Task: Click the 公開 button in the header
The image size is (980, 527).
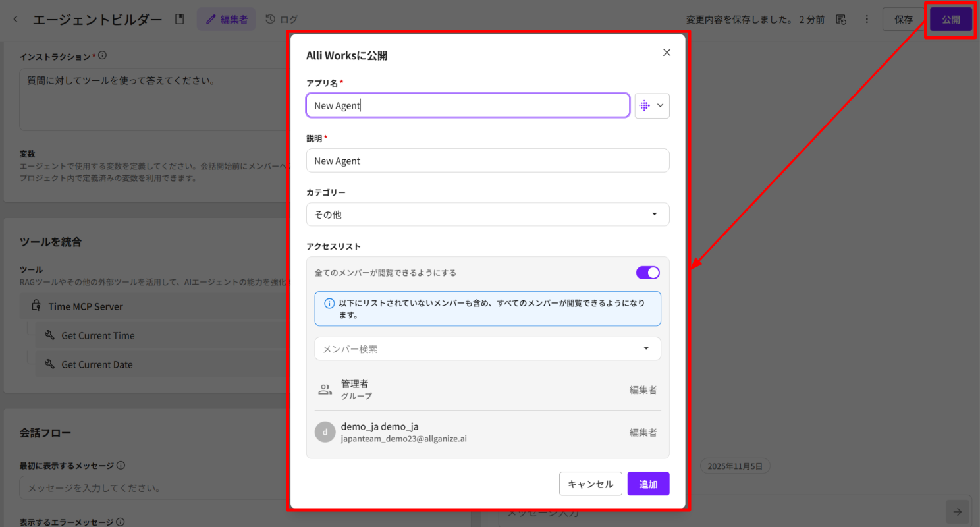Action: tap(950, 20)
